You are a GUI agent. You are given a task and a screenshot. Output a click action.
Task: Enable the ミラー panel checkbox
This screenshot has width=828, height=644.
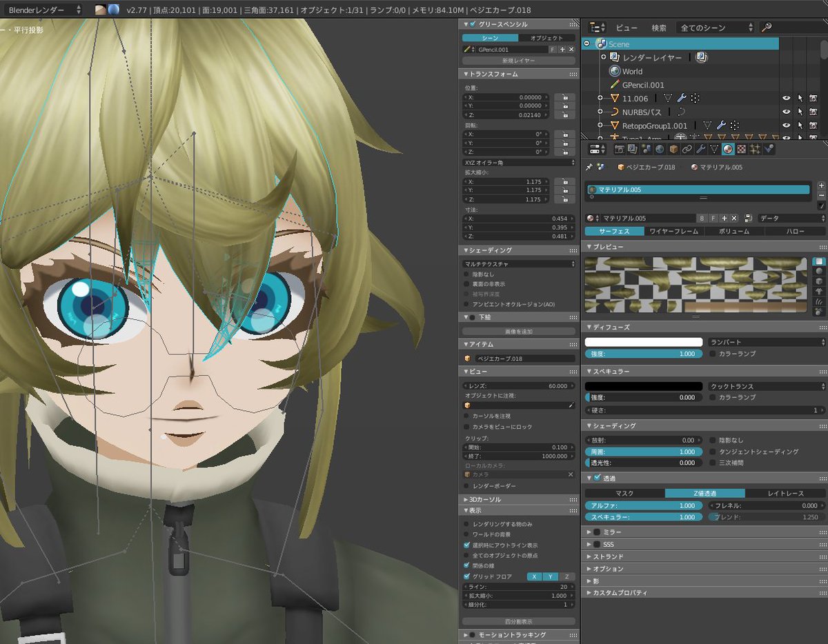597,532
